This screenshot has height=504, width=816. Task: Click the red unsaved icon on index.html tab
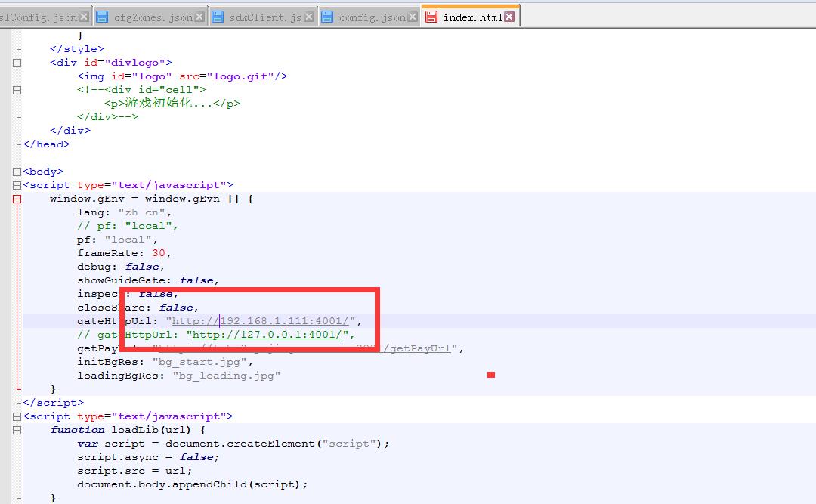[x=431, y=17]
